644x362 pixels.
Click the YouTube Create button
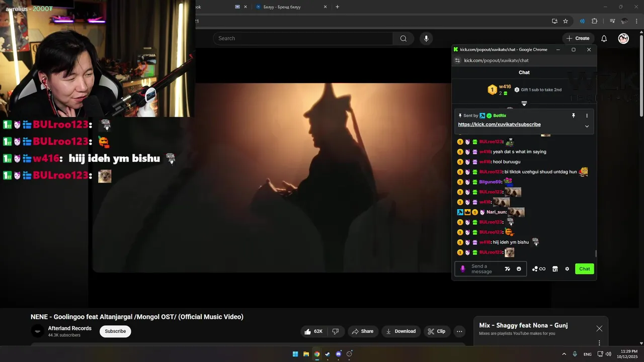pos(578,38)
